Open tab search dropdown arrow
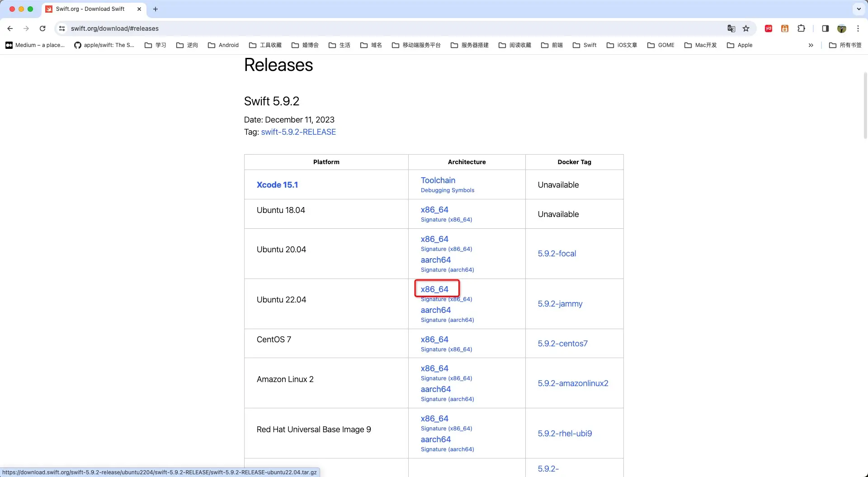This screenshot has height=477, width=868. click(859, 9)
